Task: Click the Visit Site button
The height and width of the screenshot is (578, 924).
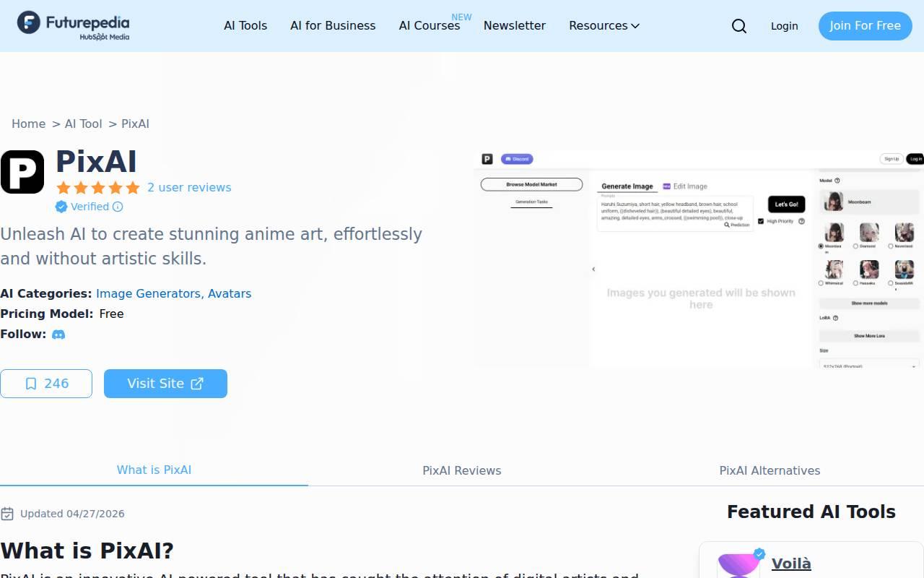Action: pyautogui.click(x=165, y=384)
